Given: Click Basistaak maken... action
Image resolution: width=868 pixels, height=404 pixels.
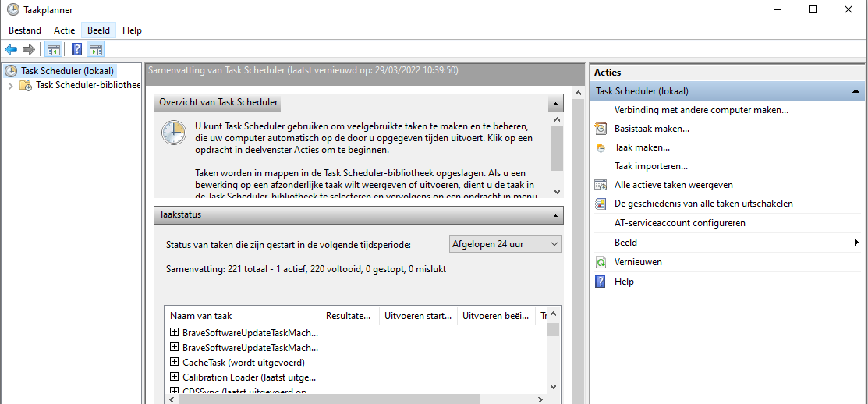Looking at the screenshot, I should click(651, 129).
